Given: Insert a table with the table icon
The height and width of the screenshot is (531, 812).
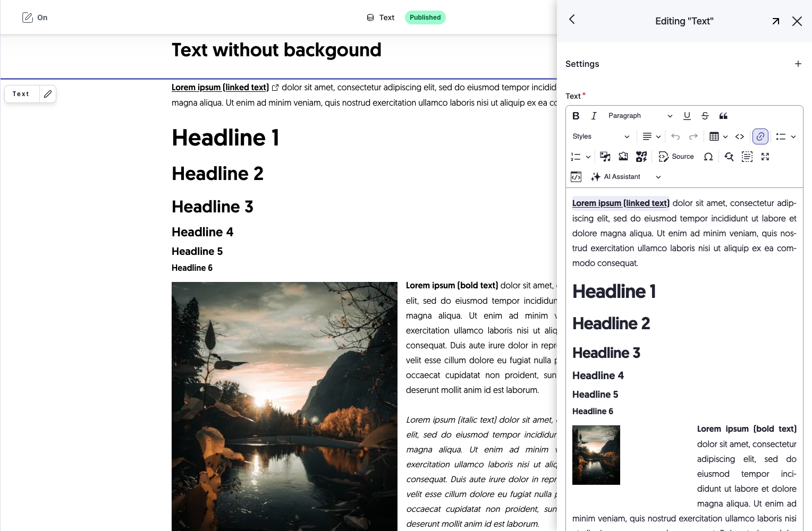Looking at the screenshot, I should [714, 136].
